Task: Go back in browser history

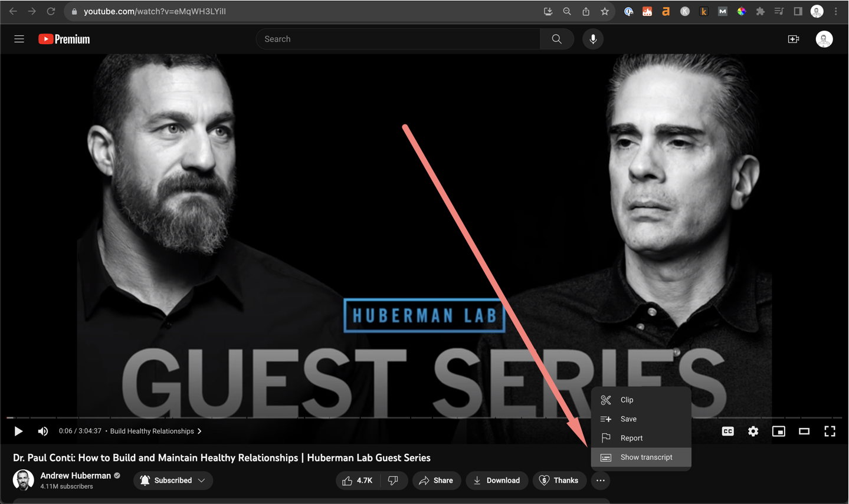Action: (x=13, y=11)
